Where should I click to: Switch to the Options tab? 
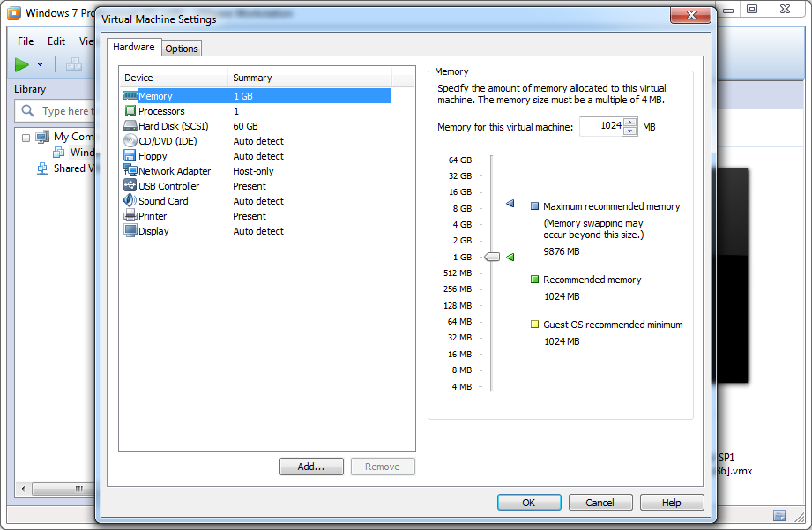coord(182,49)
